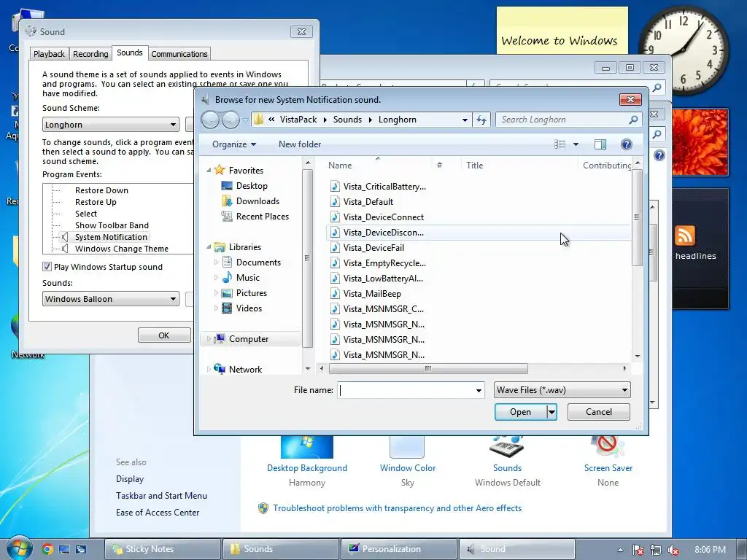Click the Pictures library icon
747x560 pixels.
pyautogui.click(x=228, y=293)
